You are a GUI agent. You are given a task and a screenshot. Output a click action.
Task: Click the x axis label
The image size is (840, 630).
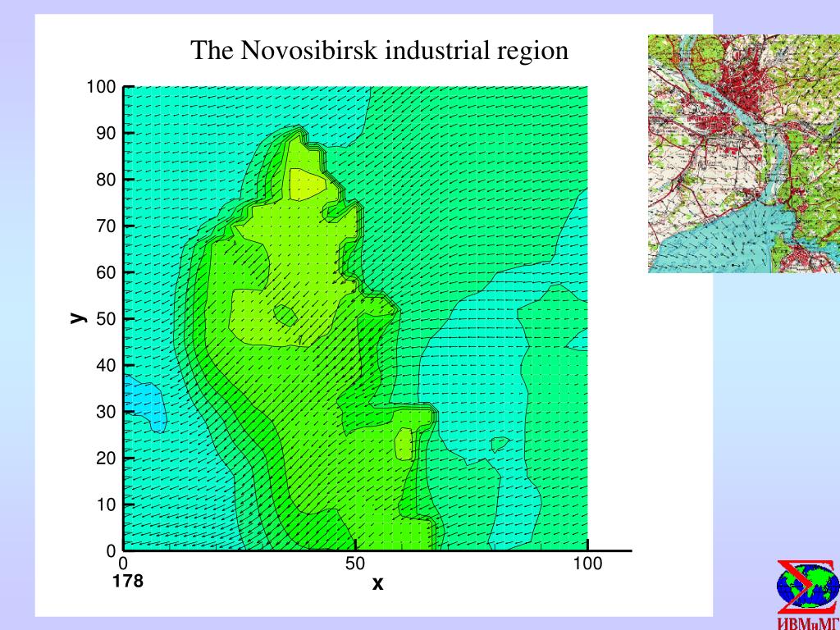(x=377, y=583)
